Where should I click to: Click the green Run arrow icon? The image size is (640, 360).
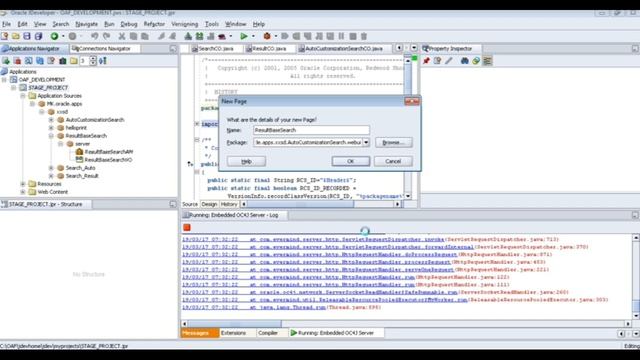(244, 36)
